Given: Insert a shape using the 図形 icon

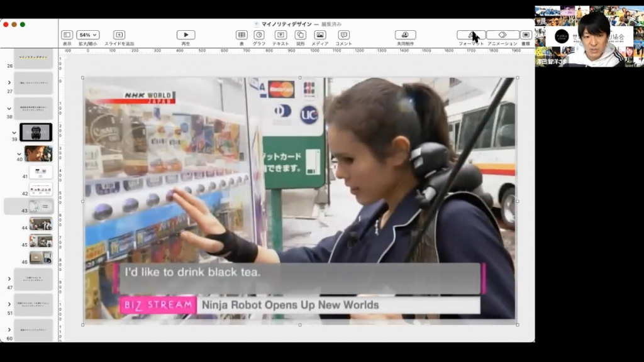Looking at the screenshot, I should pos(300,35).
